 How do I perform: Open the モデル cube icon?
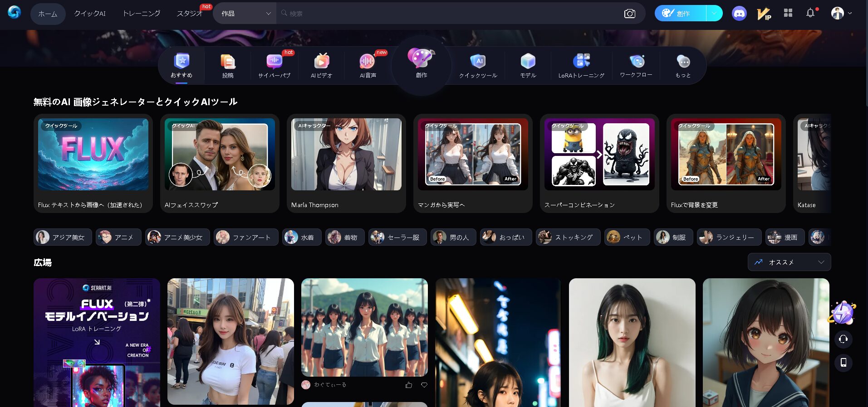528,61
